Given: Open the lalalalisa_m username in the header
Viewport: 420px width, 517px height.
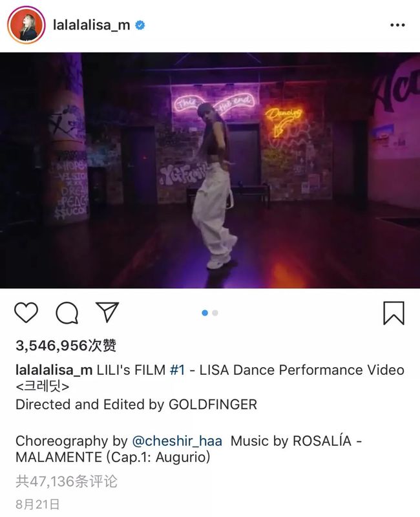Looking at the screenshot, I should click(x=91, y=25).
